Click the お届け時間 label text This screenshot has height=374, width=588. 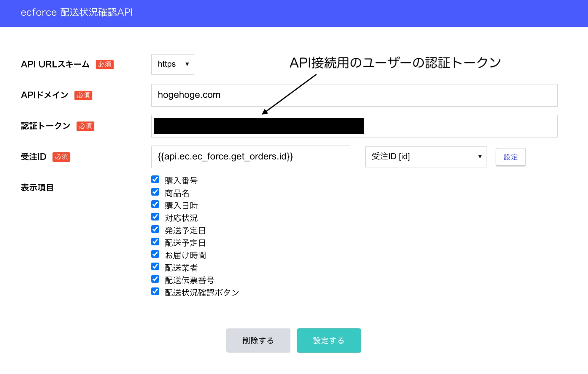point(185,255)
